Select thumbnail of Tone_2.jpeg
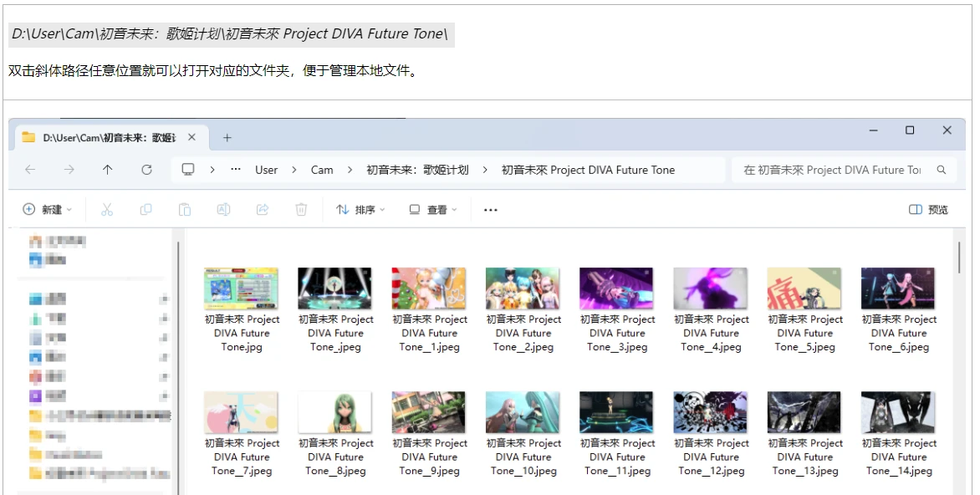The width and height of the screenshot is (980, 495). click(523, 288)
